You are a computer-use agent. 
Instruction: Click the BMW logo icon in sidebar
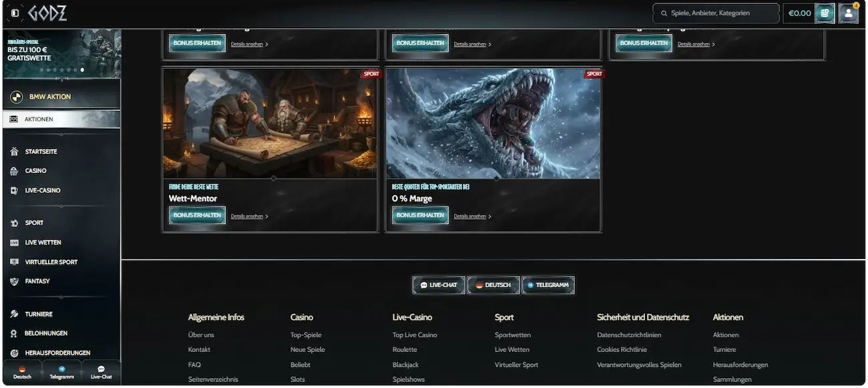point(17,98)
